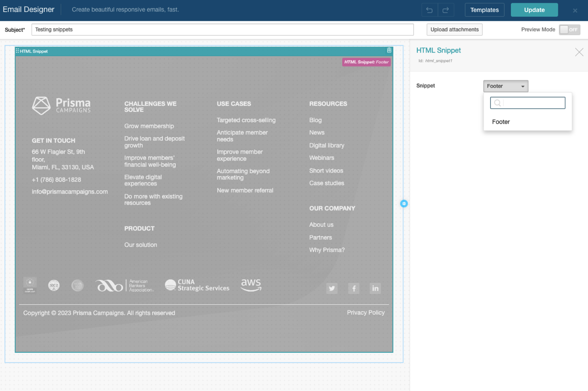Screen dimensions: 588x391
Task: Click the Update button
Action: (534, 10)
